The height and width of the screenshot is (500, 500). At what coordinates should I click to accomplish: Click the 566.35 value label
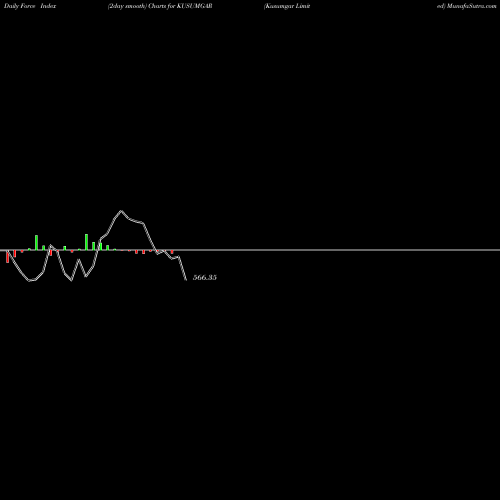click(205, 277)
